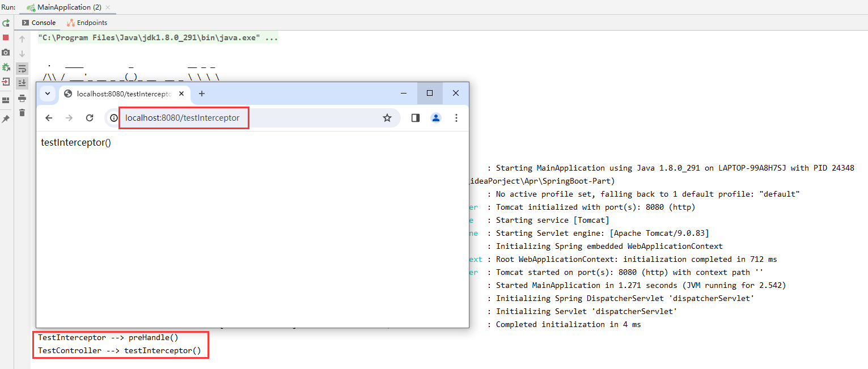Rerun MainApplication with the green rerun icon

pyautogui.click(x=6, y=23)
